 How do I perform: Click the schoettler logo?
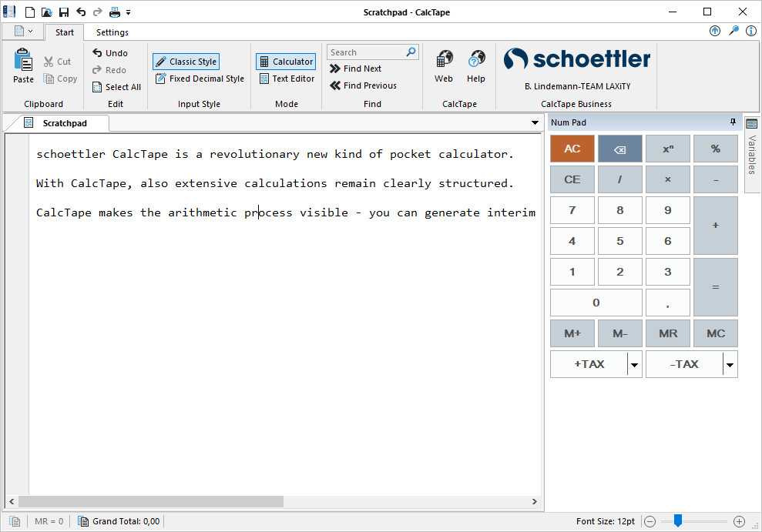577,59
